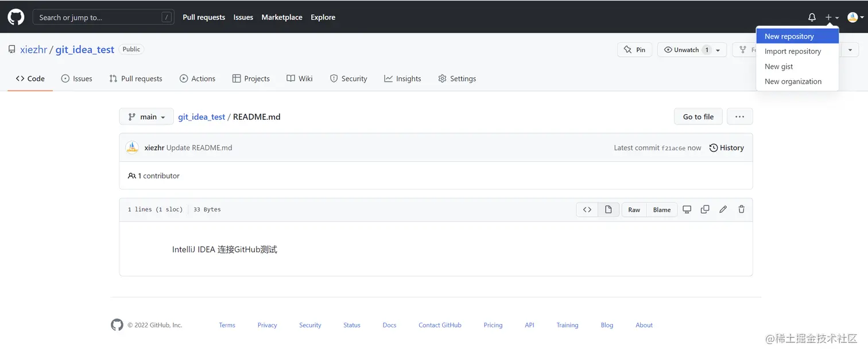Open the Privacy footer link
The width and height of the screenshot is (868, 355).
pos(267,325)
